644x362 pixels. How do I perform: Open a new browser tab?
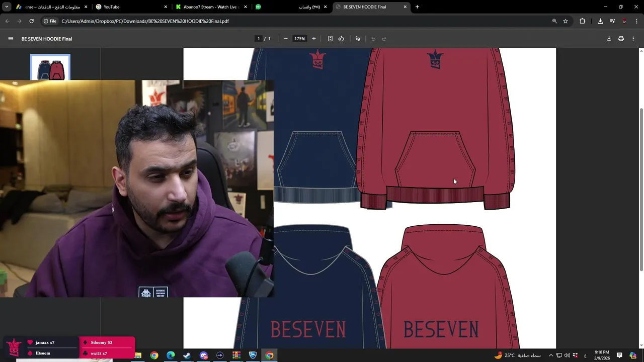pyautogui.click(x=417, y=7)
